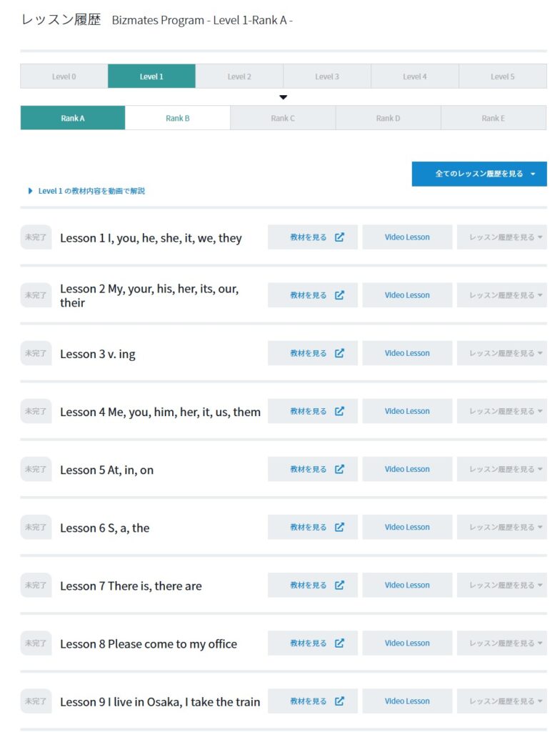Expand レッスン履歴を見る dropdown for Lesson 6

pyautogui.click(x=501, y=527)
